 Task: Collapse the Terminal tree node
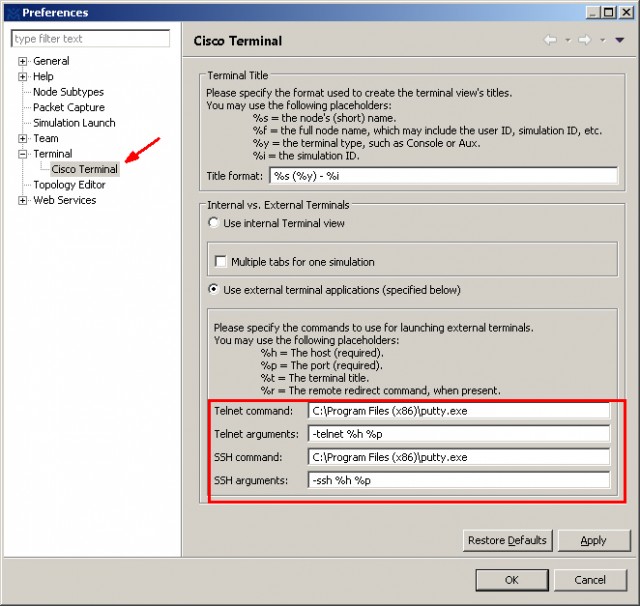click(x=23, y=154)
